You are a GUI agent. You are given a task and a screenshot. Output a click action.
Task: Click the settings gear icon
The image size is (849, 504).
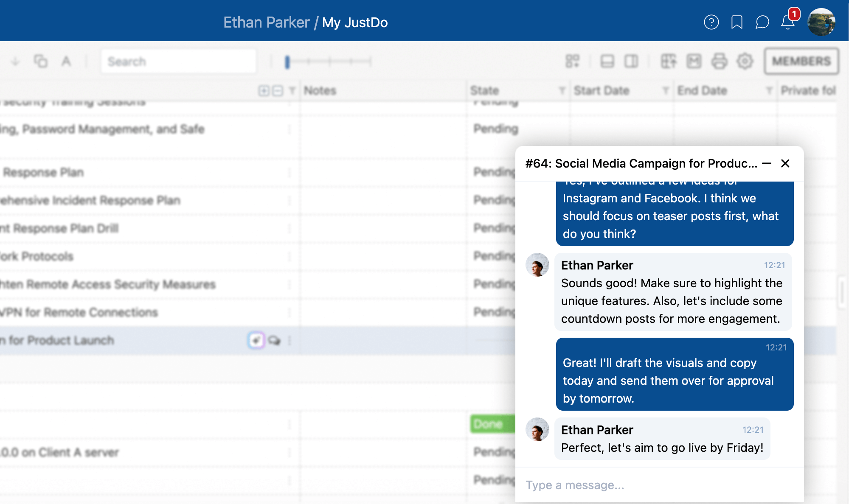coord(745,61)
